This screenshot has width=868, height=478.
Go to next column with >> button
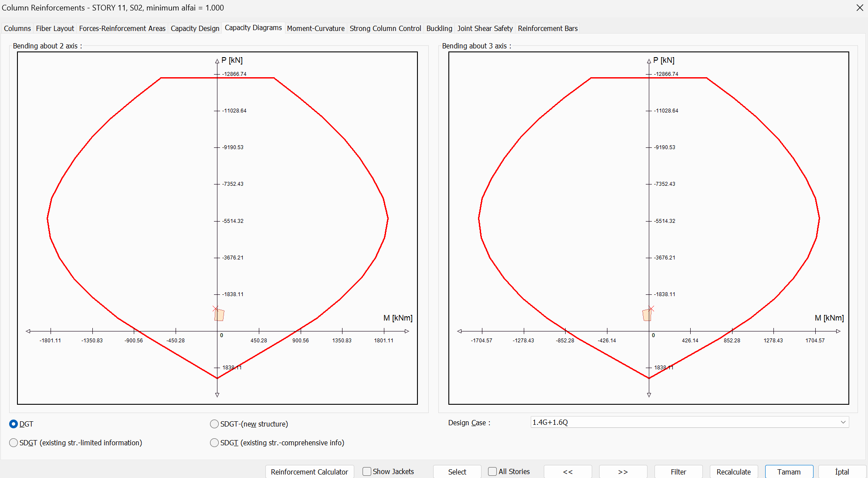623,472
